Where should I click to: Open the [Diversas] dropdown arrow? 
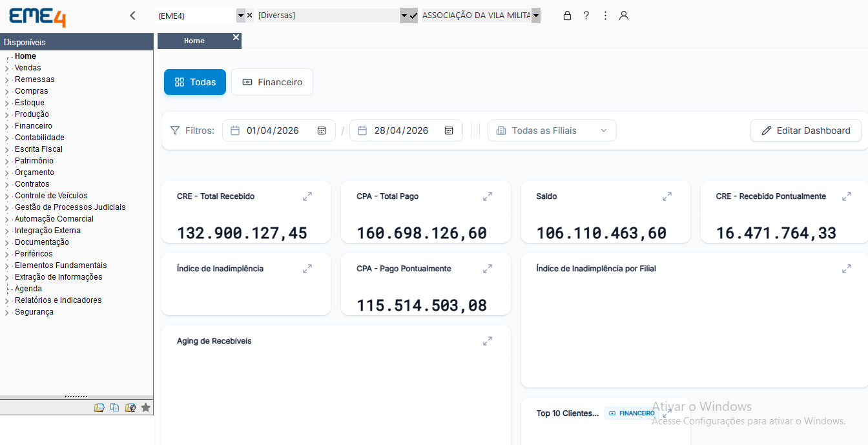pyautogui.click(x=404, y=16)
